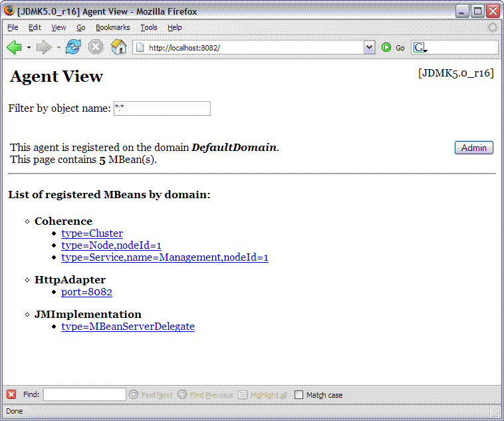Viewport: 504px width, 421px height.
Task: Open the View menu
Action: tap(59, 28)
